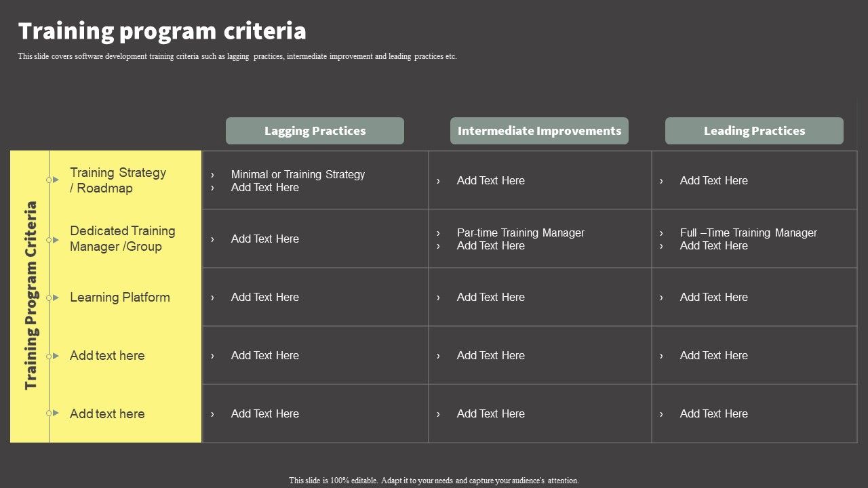Image resolution: width=868 pixels, height=488 pixels.
Task: Select the vertical Training Program Criteria label
Action: pyautogui.click(x=31, y=296)
